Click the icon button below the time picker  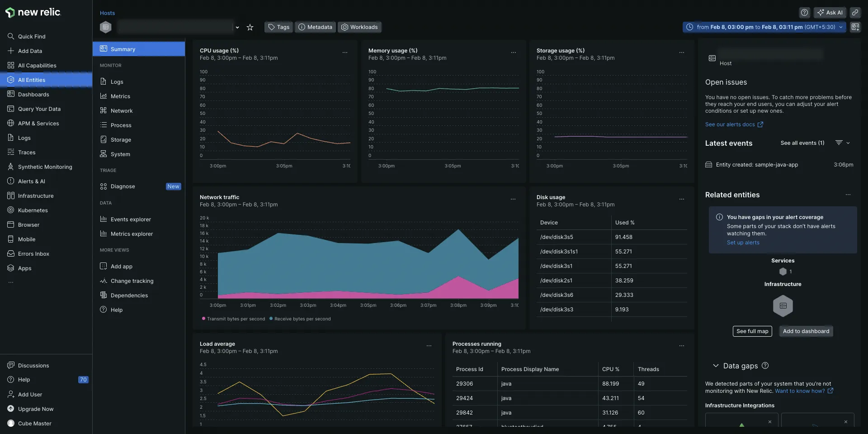[855, 27]
